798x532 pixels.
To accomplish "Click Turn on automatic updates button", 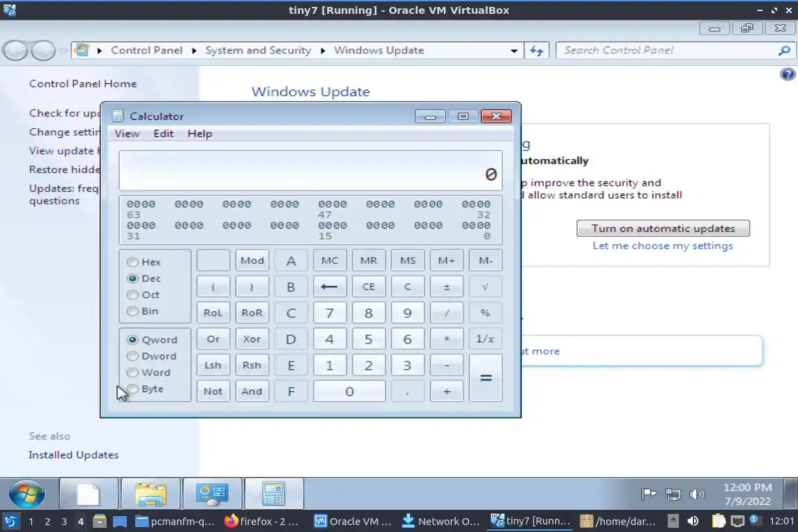I will coord(663,229).
